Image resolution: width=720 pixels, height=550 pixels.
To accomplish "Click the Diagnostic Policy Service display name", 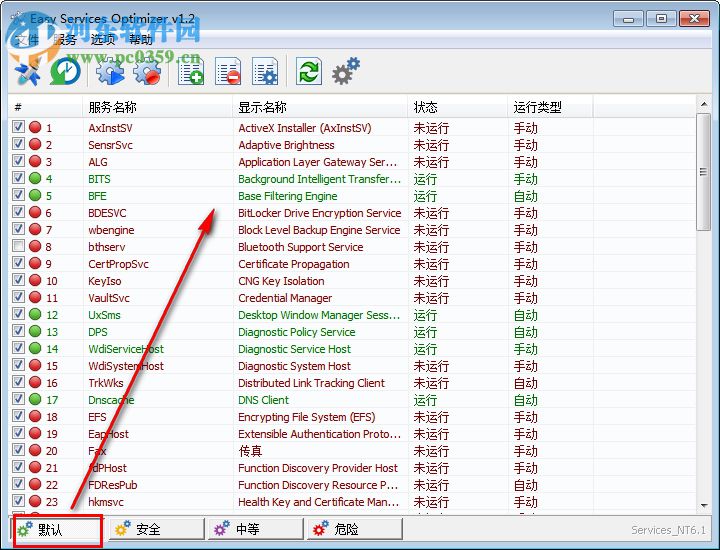I will [x=297, y=332].
